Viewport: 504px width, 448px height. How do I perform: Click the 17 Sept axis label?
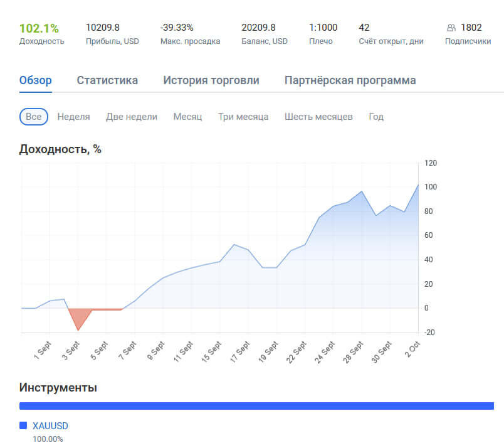[240, 352]
